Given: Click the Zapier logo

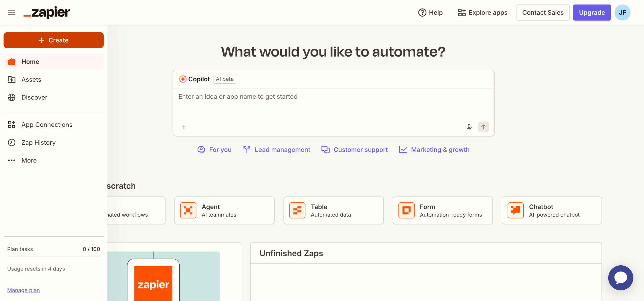Looking at the screenshot, I should point(47,12).
